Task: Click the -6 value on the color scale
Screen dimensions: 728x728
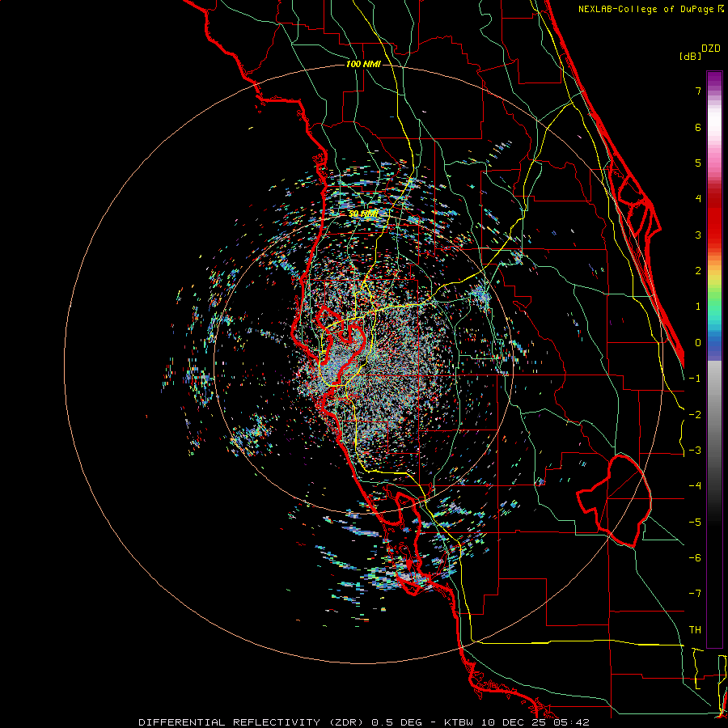Action: coord(695,558)
